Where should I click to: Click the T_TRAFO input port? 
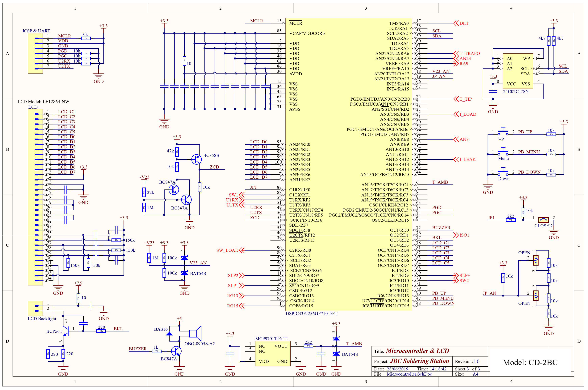467,53
